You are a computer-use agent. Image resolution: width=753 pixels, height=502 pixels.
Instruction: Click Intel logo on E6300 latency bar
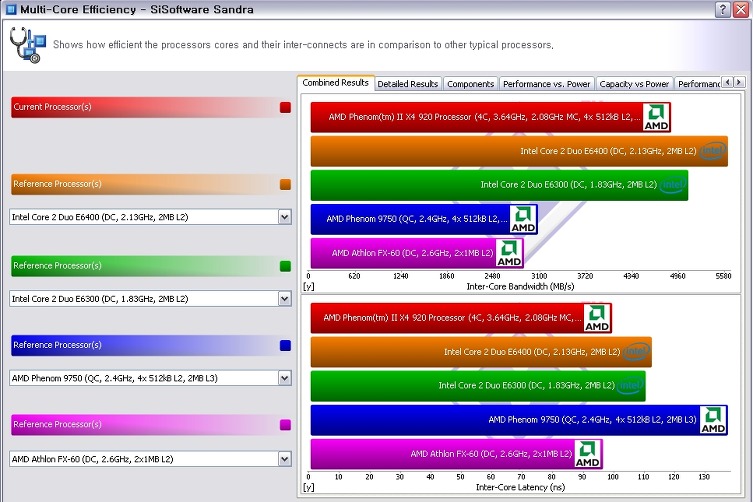(x=631, y=386)
